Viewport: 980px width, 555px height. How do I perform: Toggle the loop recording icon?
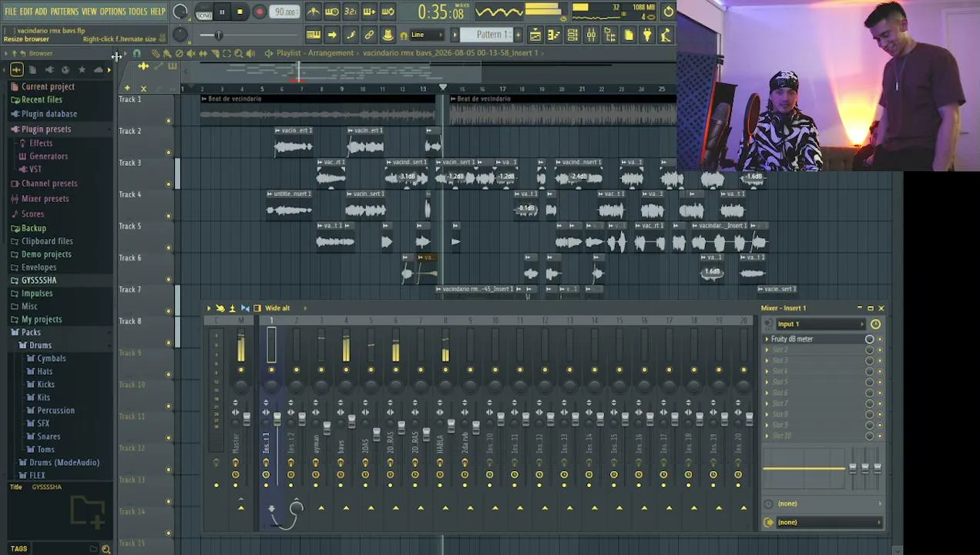click(x=388, y=12)
